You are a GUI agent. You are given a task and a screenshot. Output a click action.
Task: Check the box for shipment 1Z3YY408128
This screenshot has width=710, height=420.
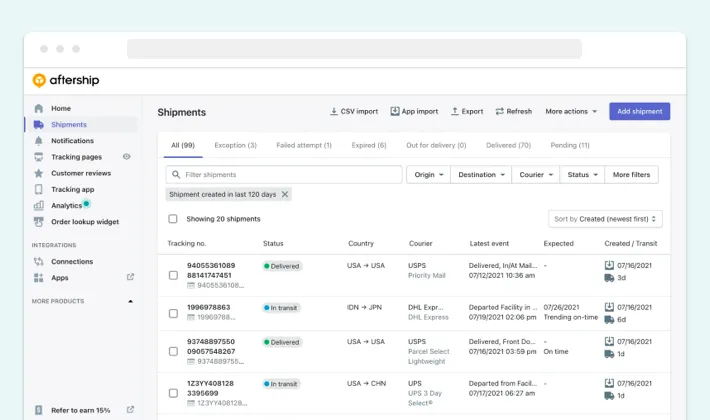tap(173, 393)
